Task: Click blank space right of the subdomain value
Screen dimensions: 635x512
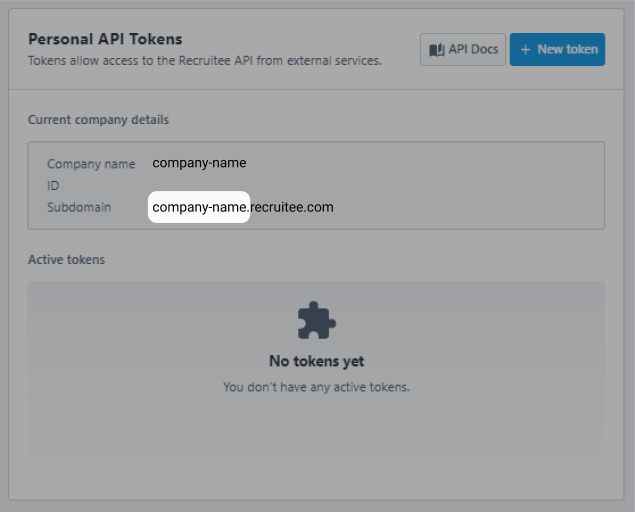Action: tap(470, 207)
